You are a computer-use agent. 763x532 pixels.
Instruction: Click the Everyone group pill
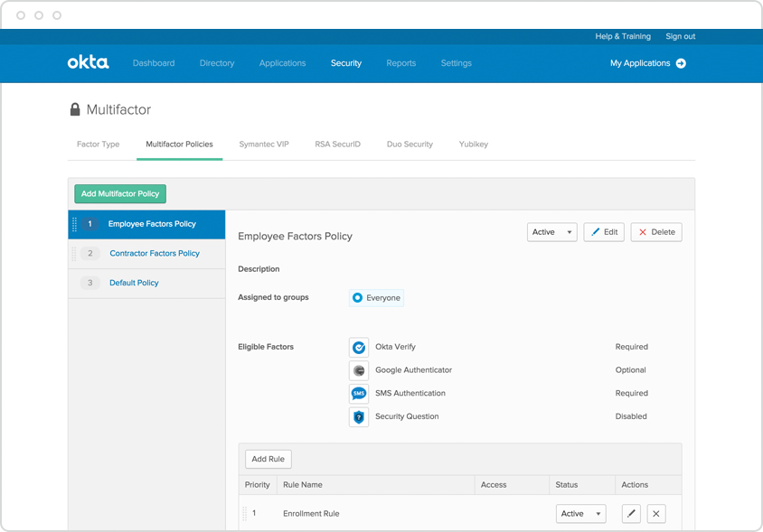[x=376, y=297]
